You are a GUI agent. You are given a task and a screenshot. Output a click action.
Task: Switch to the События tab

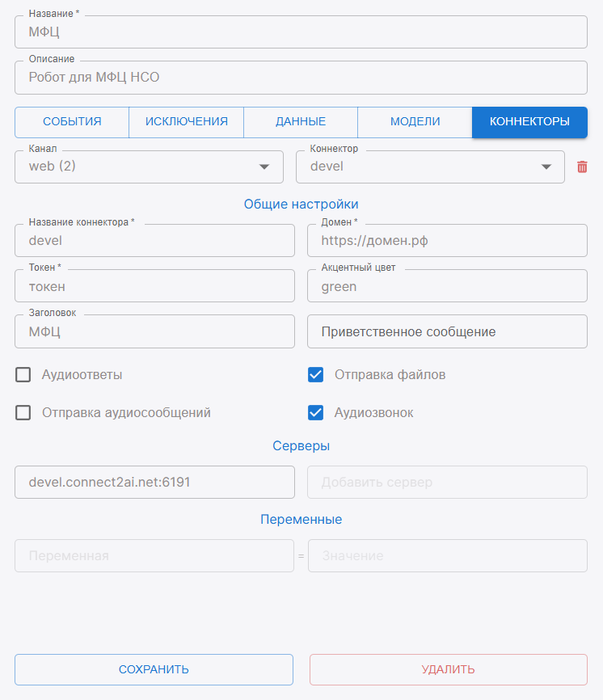(72, 122)
